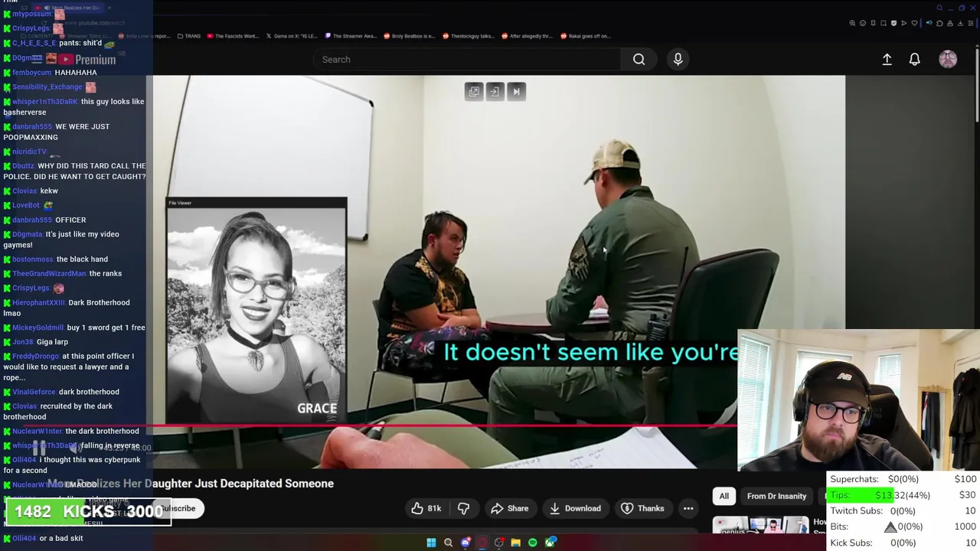Click chat username bostonmoss

click(x=33, y=259)
